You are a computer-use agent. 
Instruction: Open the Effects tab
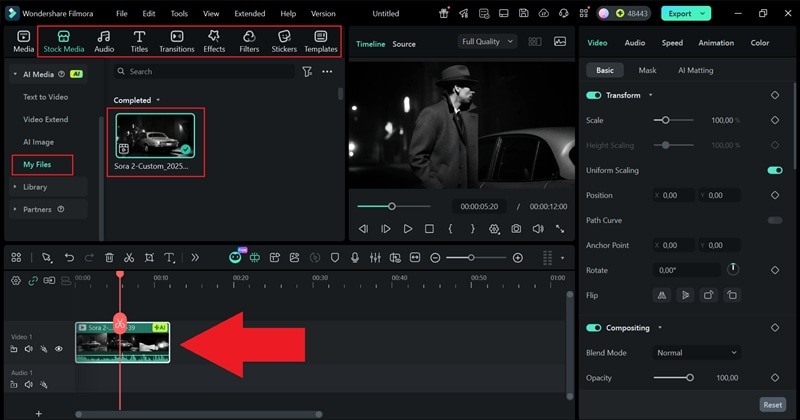coord(214,42)
